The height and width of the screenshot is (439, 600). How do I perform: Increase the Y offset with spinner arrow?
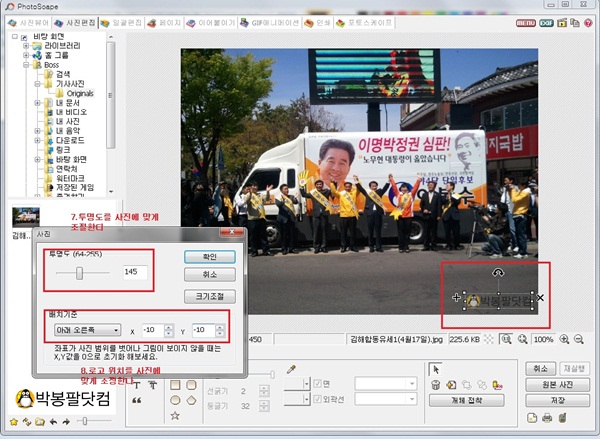click(x=222, y=327)
